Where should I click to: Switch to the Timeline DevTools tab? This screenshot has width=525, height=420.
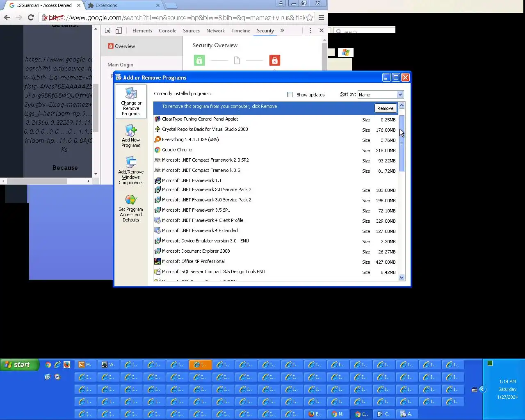pos(241,31)
